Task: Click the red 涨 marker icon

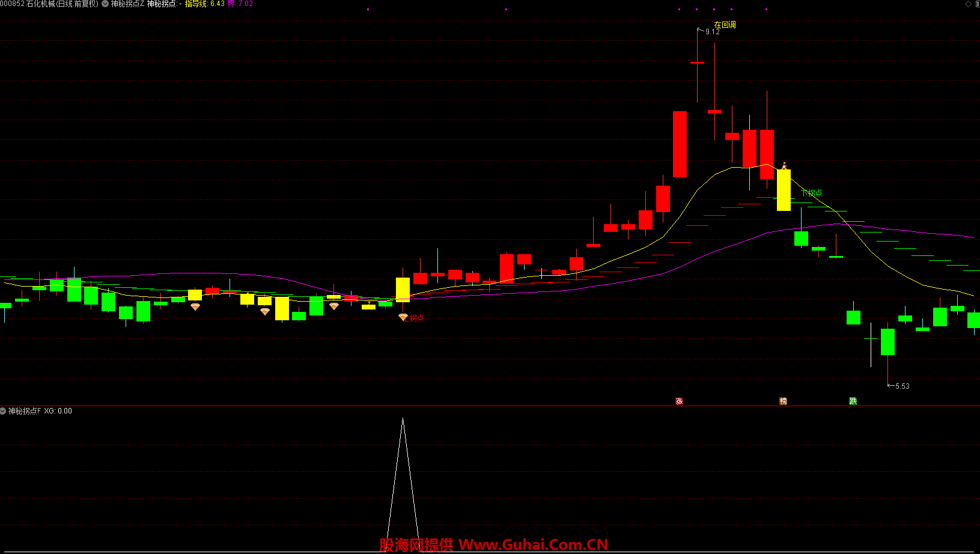Action: click(679, 401)
